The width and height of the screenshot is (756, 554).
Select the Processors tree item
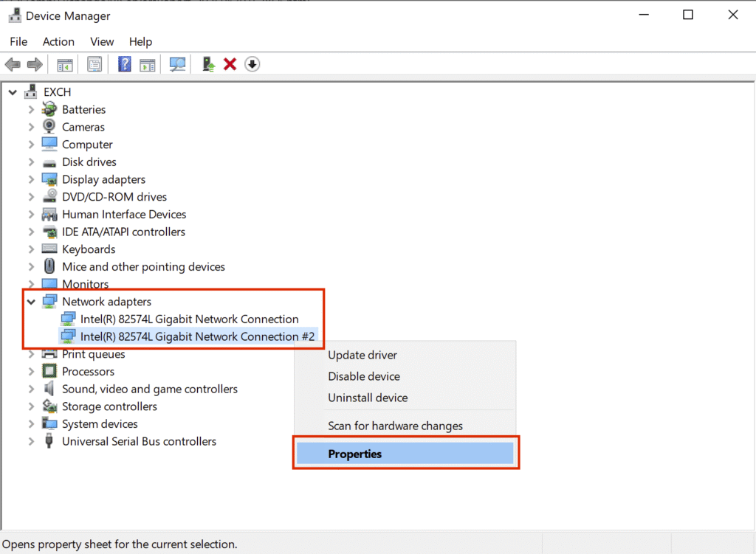coord(88,372)
